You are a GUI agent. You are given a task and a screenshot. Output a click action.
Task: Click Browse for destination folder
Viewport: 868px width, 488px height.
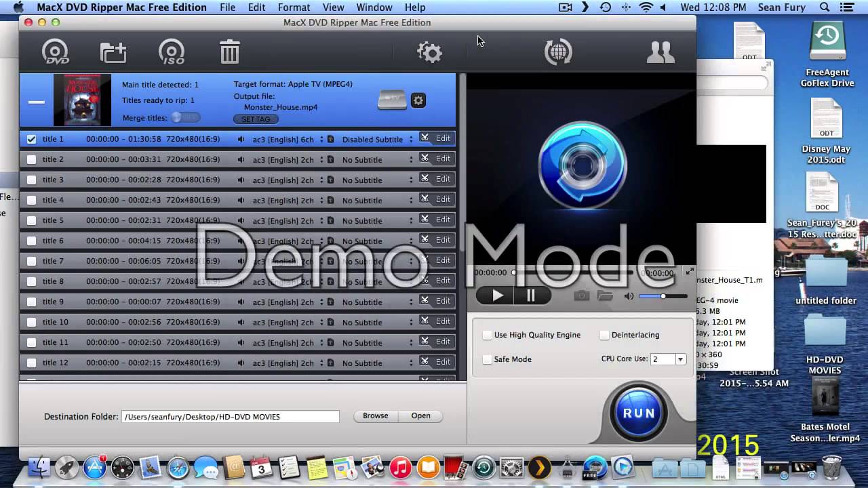tap(375, 416)
